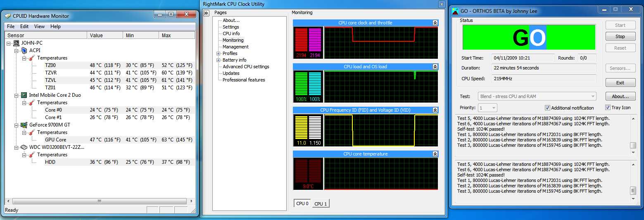Click the About... button in ORTHOS

click(x=620, y=96)
